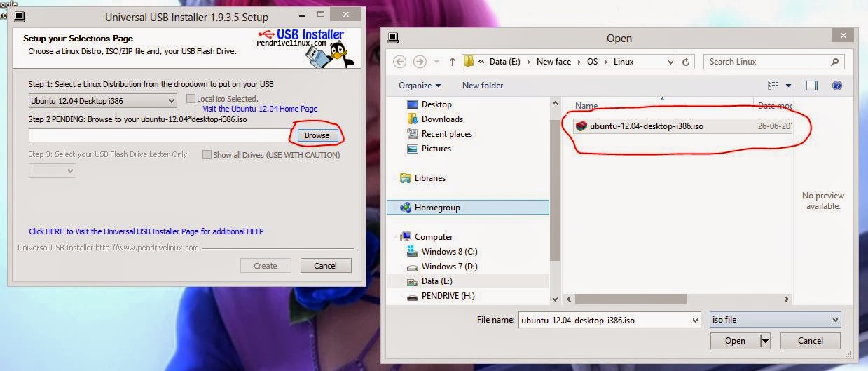Viewport: 868px width, 371px height.
Task: Refresh the Linux folder view
Action: tap(687, 62)
